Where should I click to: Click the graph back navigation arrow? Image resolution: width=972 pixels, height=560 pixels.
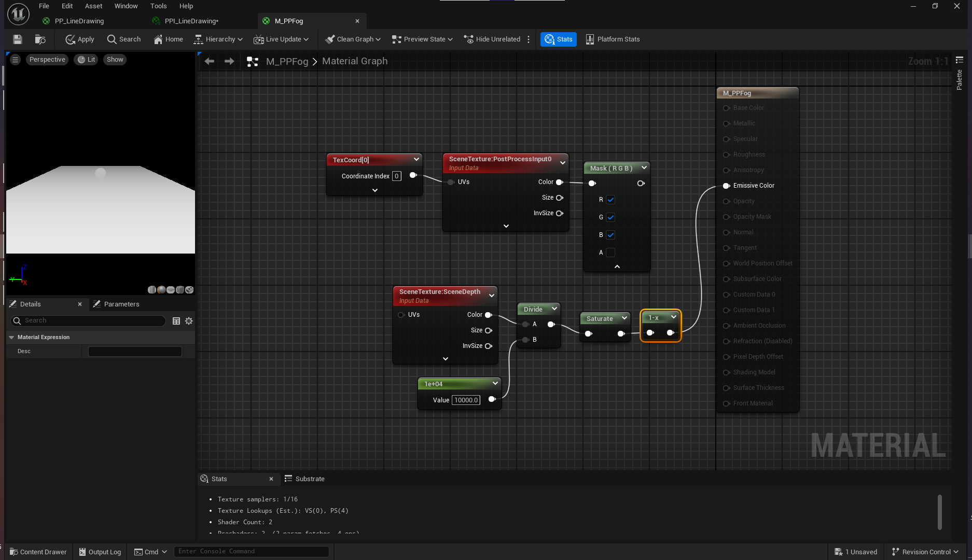[210, 61]
